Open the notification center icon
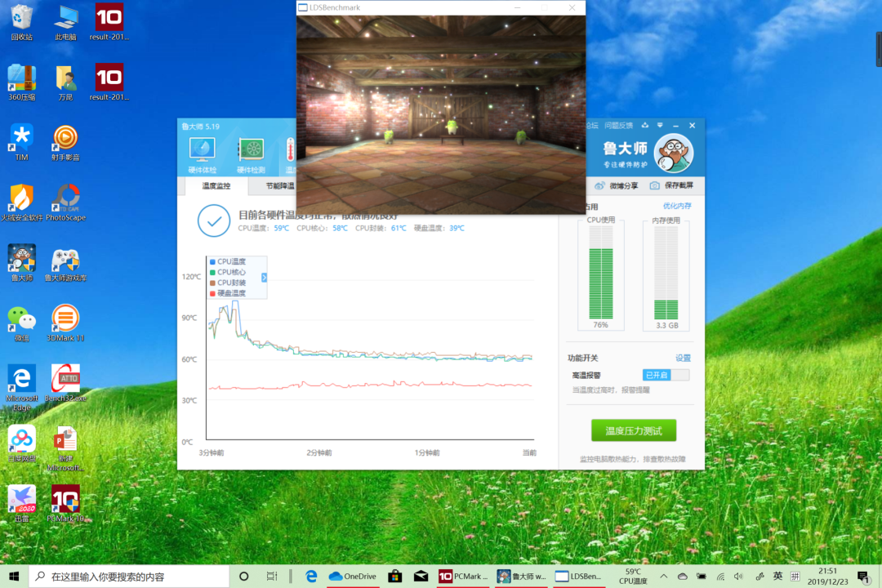Viewport: 882px width, 588px height. [863, 577]
